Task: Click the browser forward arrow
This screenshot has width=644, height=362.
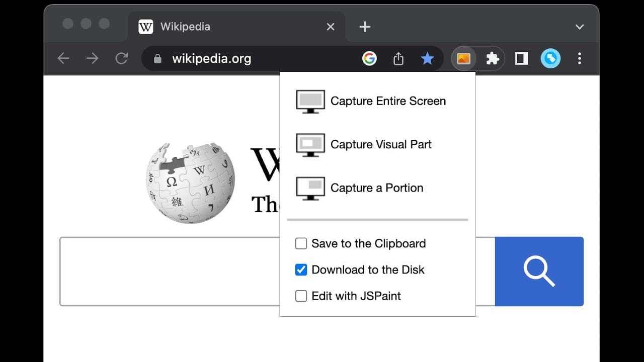Action: pyautogui.click(x=93, y=59)
